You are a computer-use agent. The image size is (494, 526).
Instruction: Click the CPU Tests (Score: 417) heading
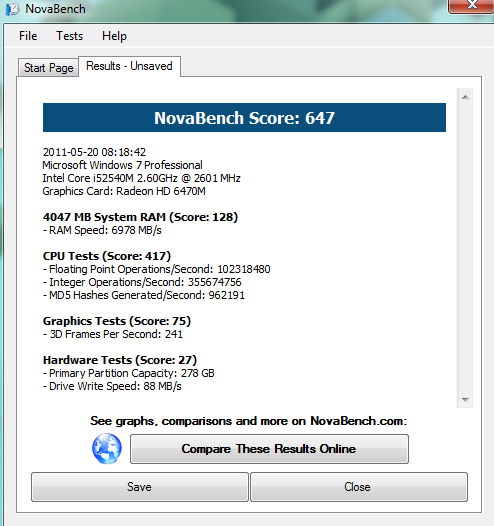pos(107,256)
